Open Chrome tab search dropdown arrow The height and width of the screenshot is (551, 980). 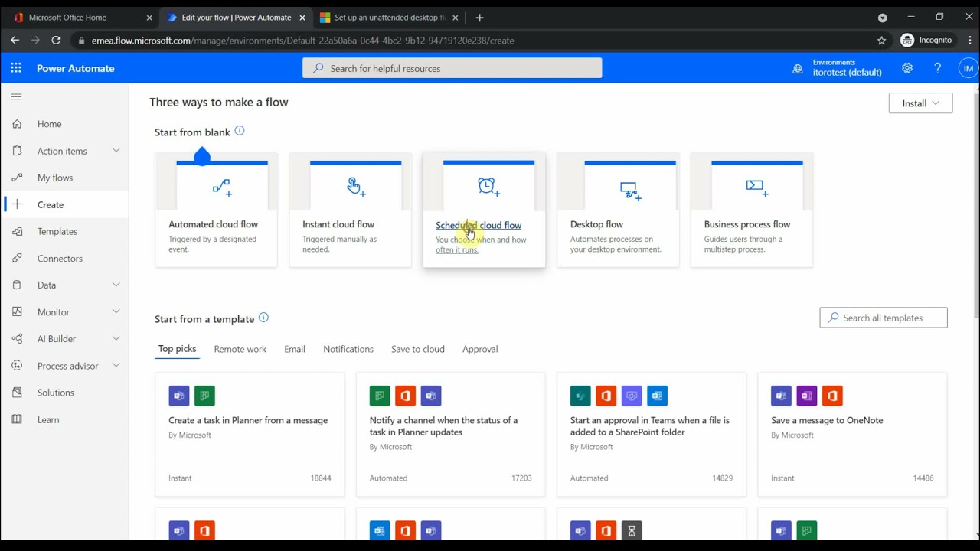coord(882,18)
